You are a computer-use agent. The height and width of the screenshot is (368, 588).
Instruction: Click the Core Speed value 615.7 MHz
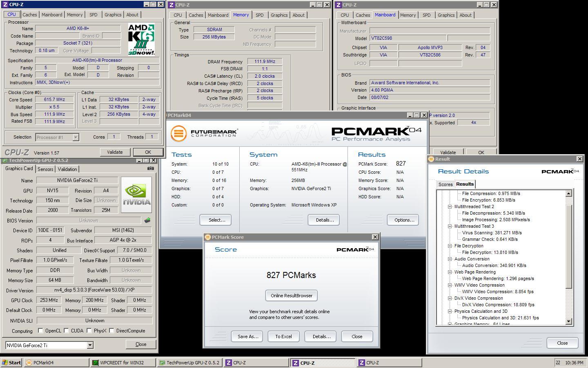pos(55,99)
